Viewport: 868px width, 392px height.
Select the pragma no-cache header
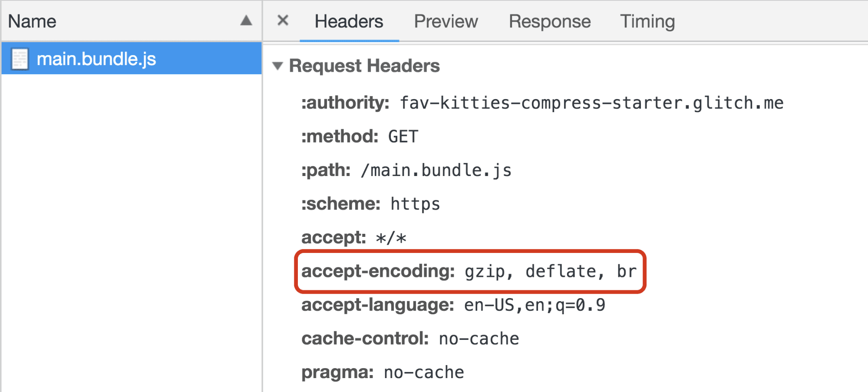[382, 372]
